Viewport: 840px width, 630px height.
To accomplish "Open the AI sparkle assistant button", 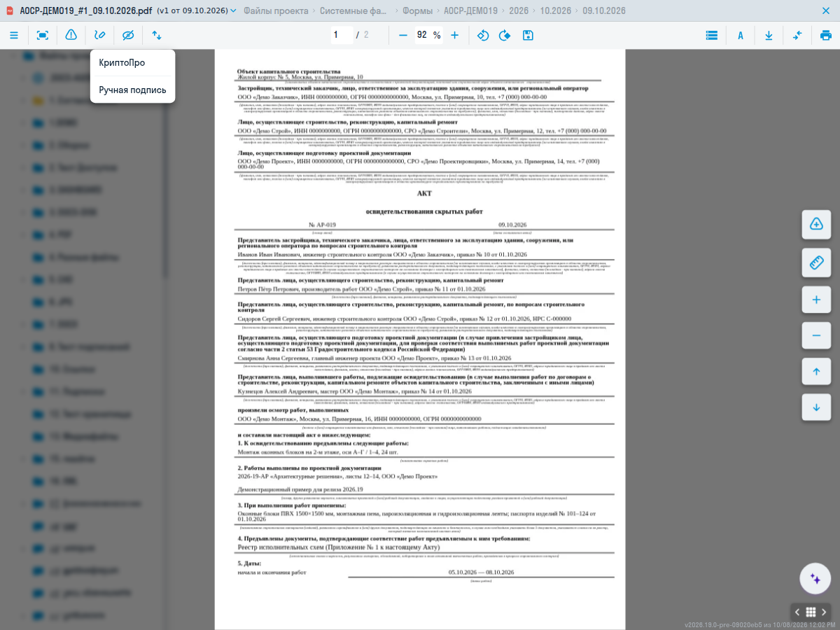I will point(815,578).
